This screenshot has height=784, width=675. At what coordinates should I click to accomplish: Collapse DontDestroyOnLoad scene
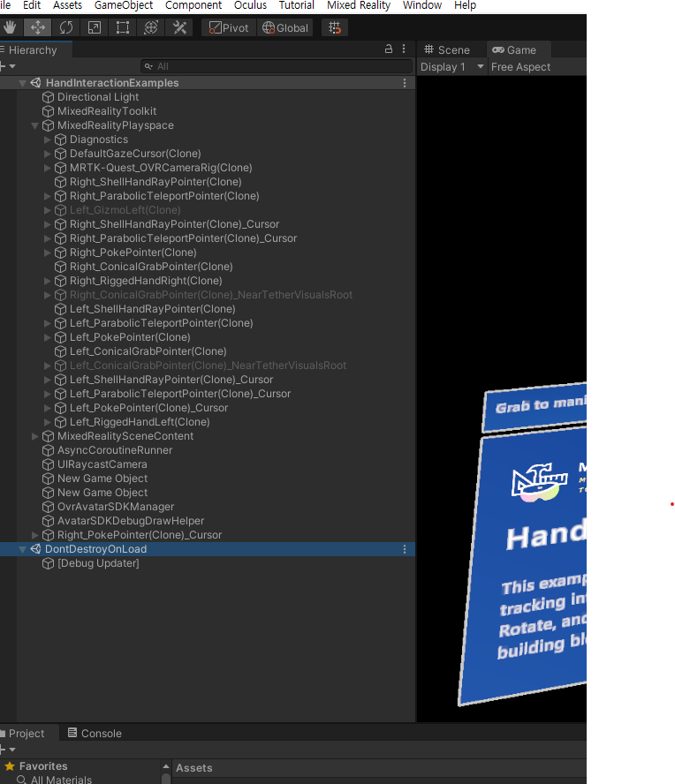[22, 549]
